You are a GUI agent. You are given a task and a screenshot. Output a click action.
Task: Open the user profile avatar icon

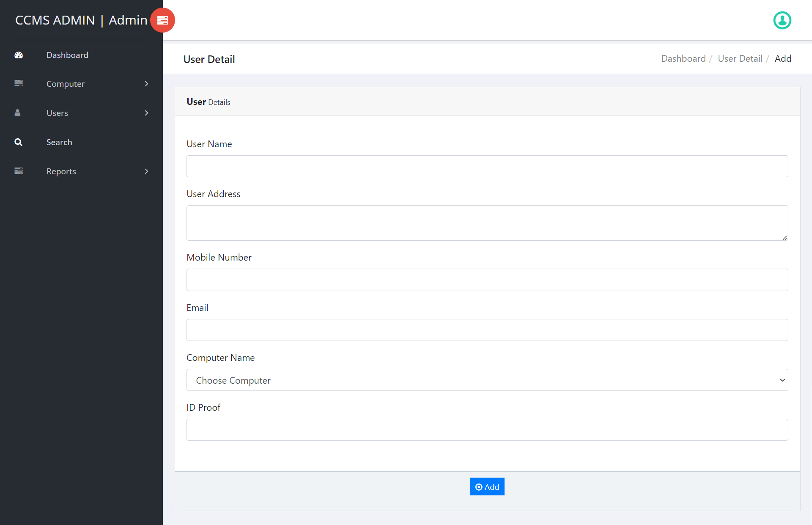[782, 20]
